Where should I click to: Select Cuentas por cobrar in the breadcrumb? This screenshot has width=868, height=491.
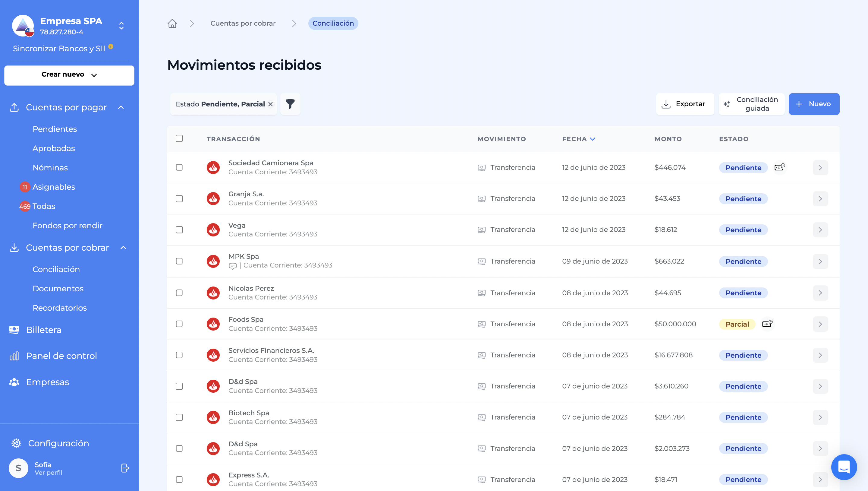pos(243,23)
